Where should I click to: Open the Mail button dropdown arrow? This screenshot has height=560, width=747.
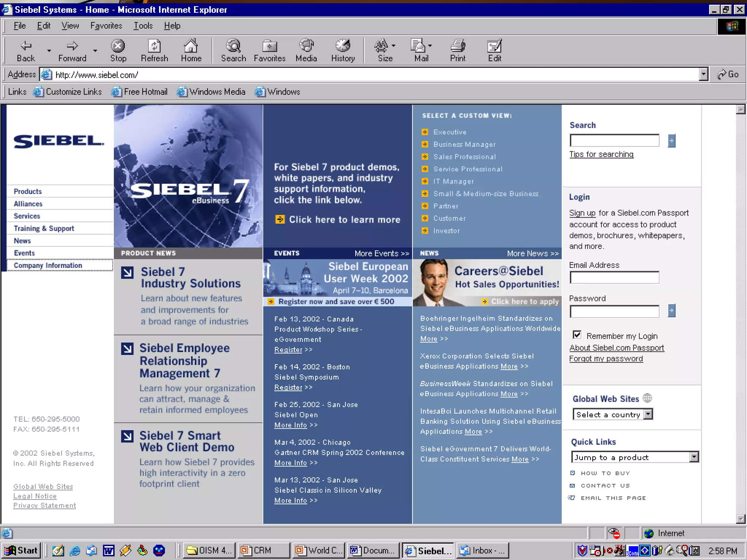click(x=430, y=46)
